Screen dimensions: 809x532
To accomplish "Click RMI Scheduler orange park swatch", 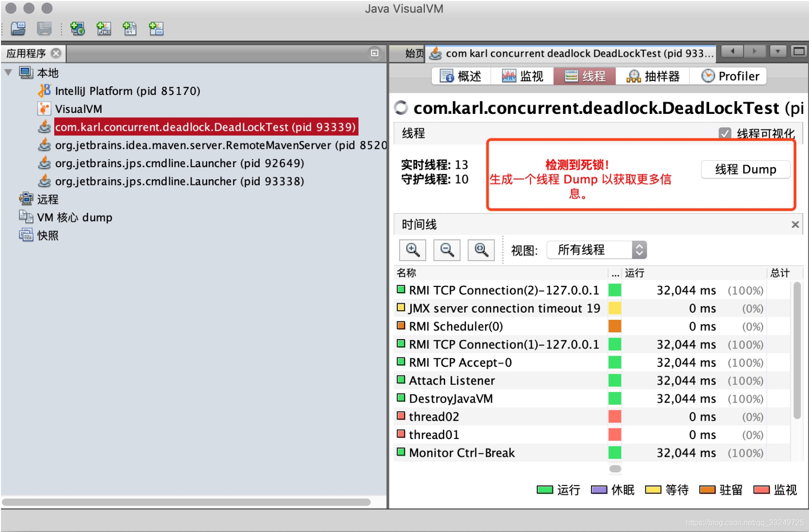I will (615, 326).
